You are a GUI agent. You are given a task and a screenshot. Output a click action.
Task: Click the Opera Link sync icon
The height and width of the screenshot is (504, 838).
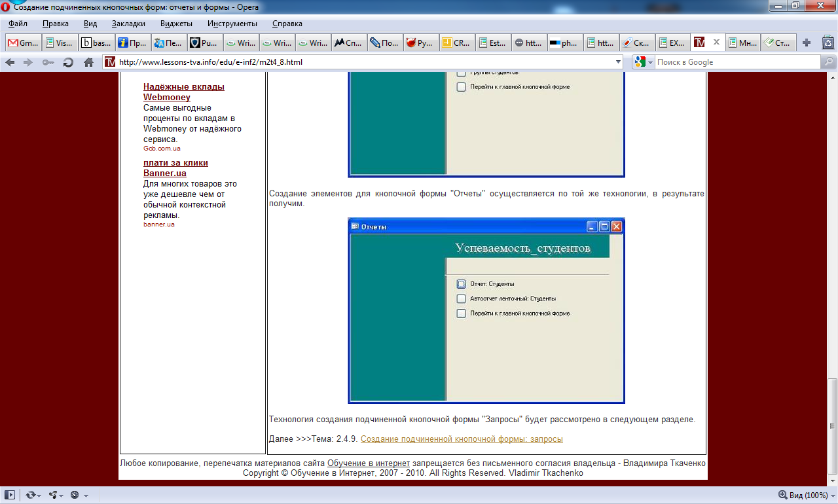[30, 495]
